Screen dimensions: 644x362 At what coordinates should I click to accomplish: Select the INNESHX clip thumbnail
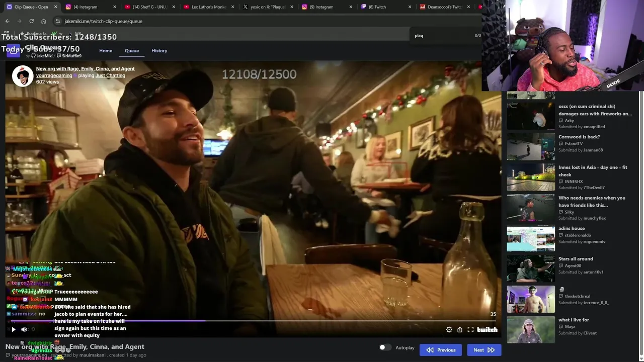tap(531, 177)
